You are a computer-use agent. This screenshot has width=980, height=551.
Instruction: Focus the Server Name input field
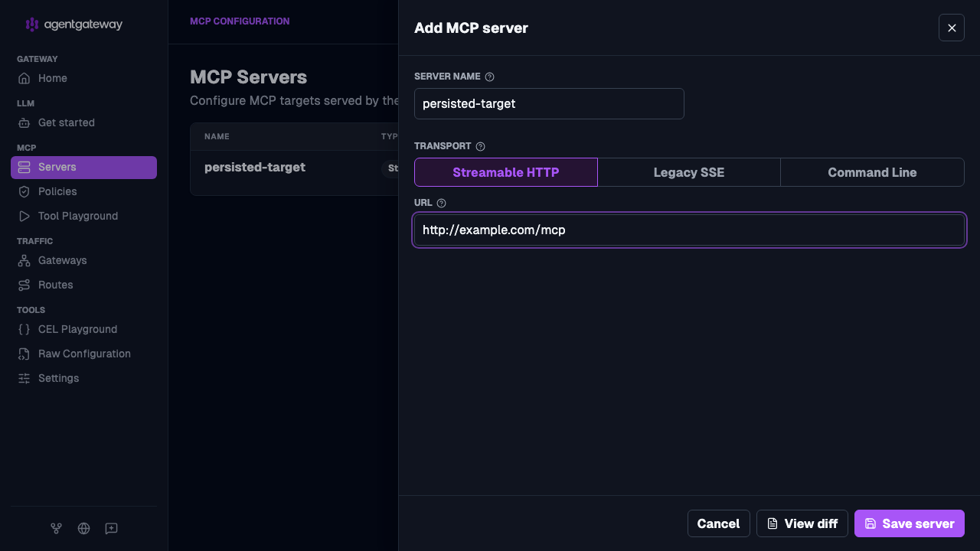click(549, 103)
